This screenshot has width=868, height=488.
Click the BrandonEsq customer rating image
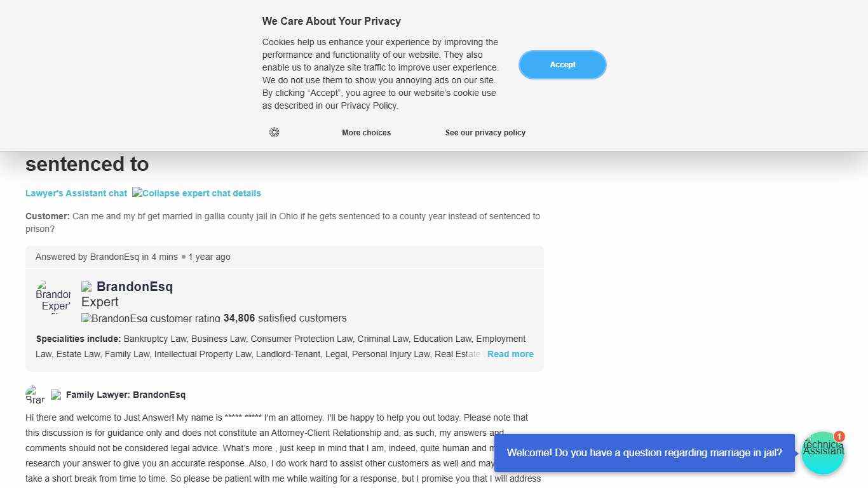click(151, 318)
